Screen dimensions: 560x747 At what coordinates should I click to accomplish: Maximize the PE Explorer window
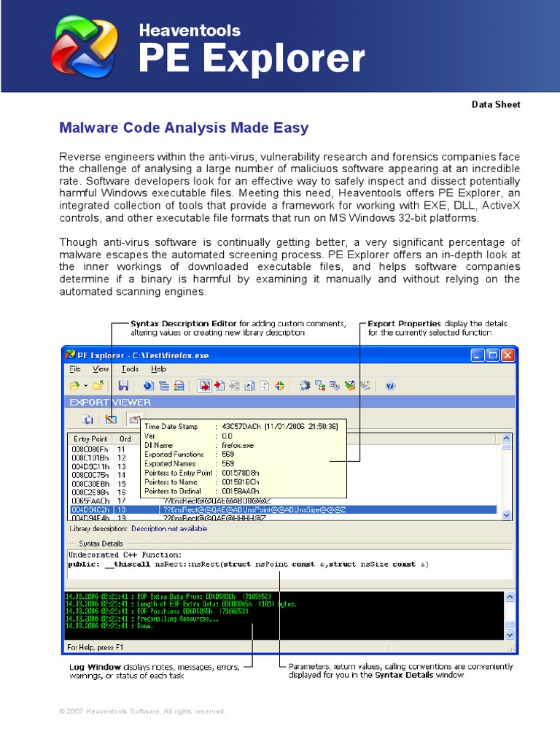click(x=493, y=355)
